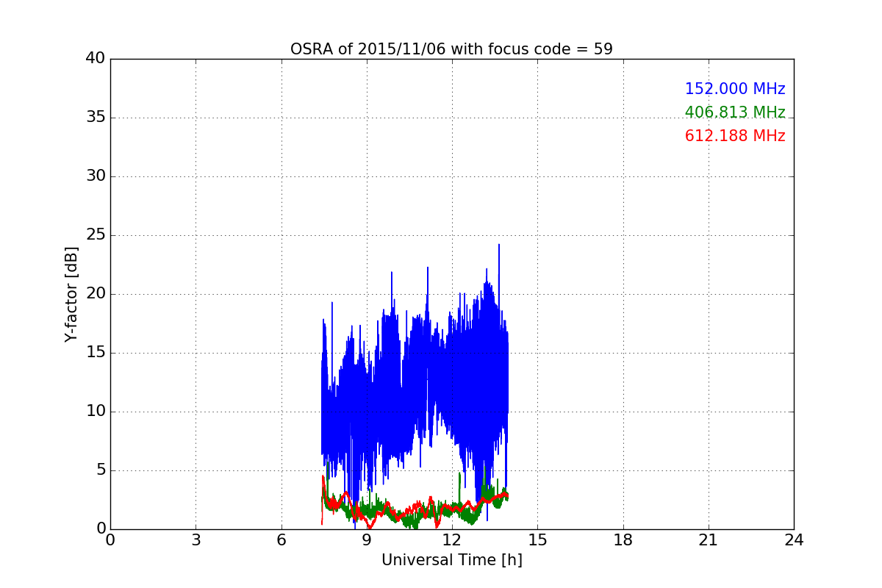Click the Universal Time [h] axis label
882x588 pixels.
click(451, 560)
